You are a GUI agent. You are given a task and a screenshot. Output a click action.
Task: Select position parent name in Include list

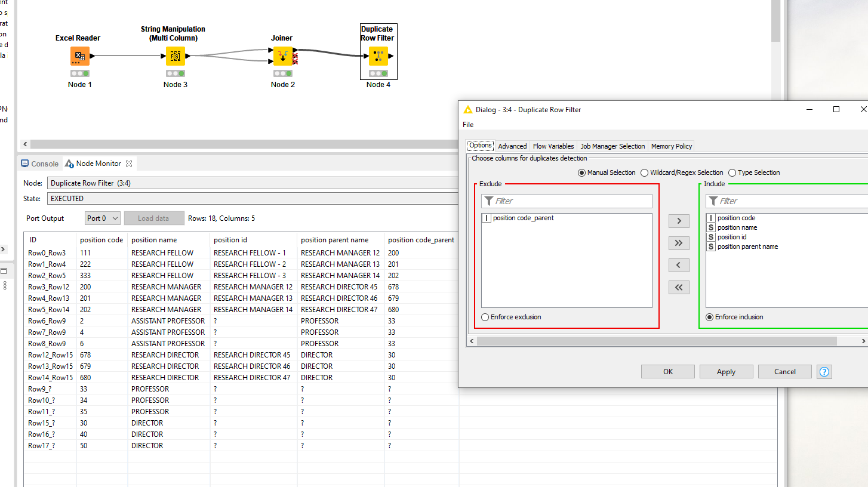(x=747, y=246)
